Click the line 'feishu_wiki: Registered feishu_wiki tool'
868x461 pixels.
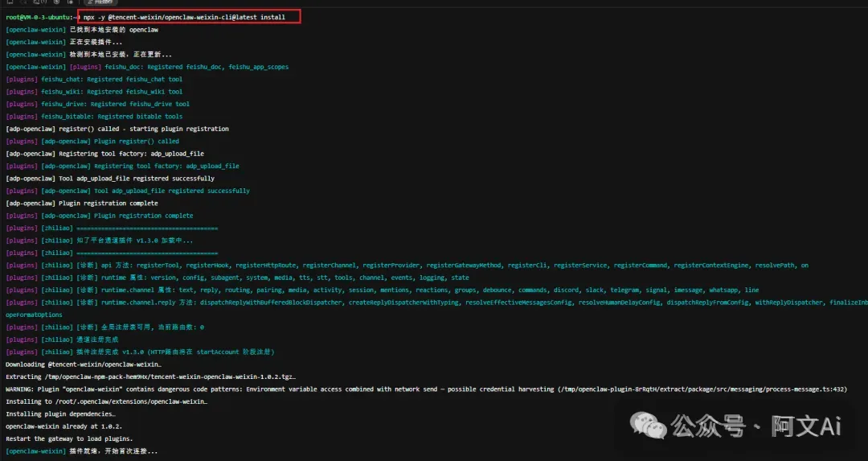(94, 92)
